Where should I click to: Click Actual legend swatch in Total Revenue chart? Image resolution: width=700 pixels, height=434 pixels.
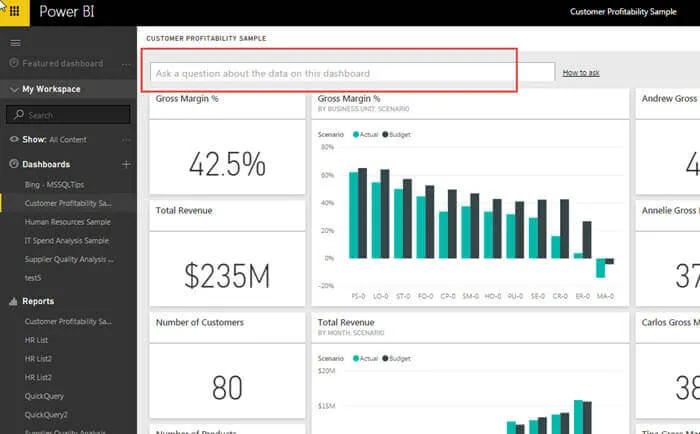(x=356, y=358)
